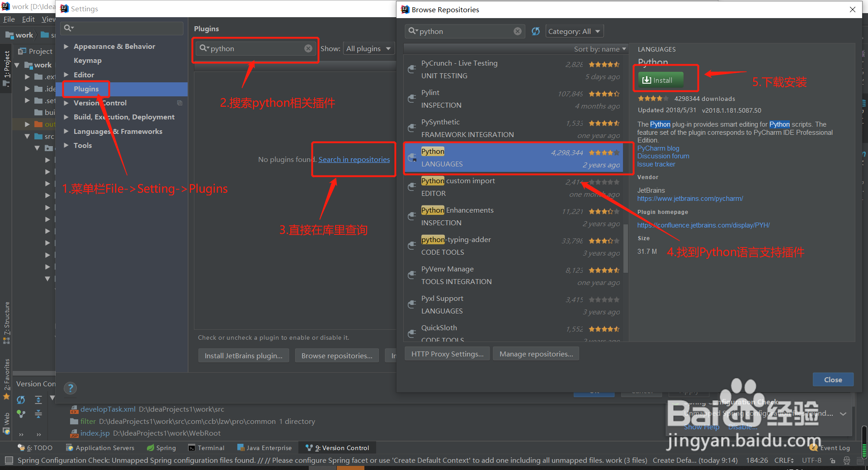Open the jetbrains.com/pycharm vendor link

[x=690, y=199]
